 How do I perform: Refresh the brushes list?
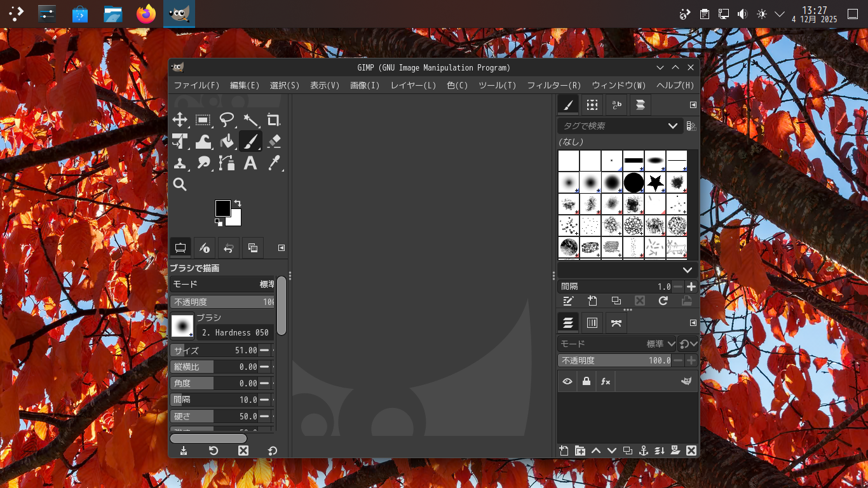[663, 301]
